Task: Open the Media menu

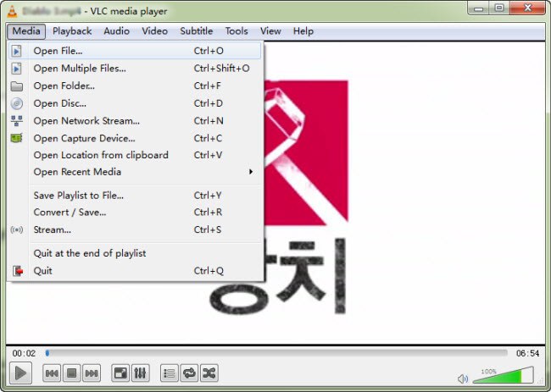Action: click(26, 31)
